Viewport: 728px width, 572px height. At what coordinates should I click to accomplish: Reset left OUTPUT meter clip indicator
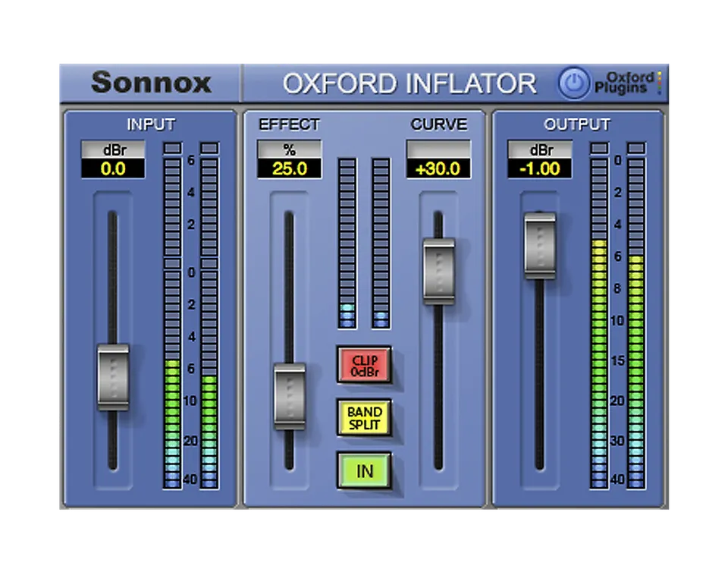pyautogui.click(x=599, y=148)
